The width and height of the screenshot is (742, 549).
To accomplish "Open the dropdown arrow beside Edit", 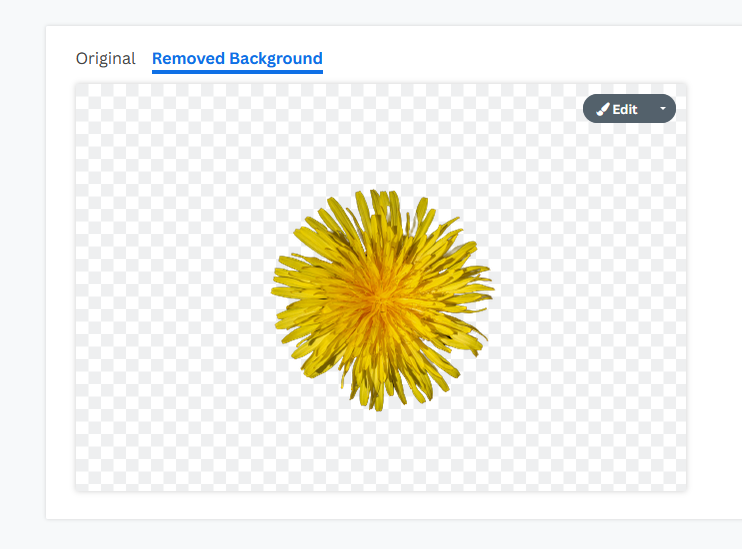I will [x=663, y=108].
